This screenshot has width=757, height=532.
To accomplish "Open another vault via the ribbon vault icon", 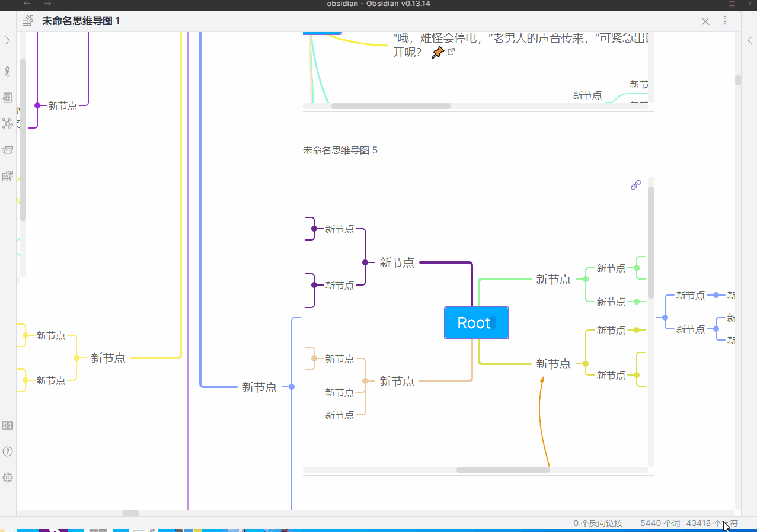I will [8, 425].
